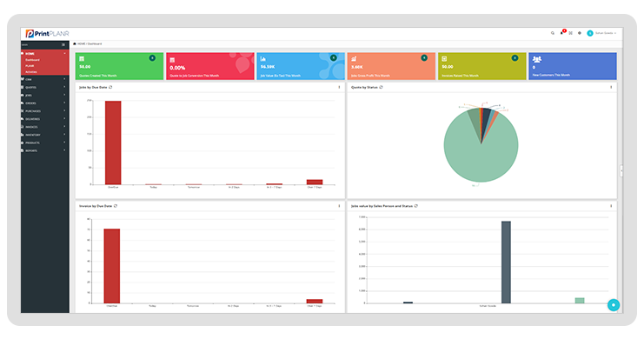Open Jobs by Due Date options menu
The image size is (644, 339).
click(339, 87)
